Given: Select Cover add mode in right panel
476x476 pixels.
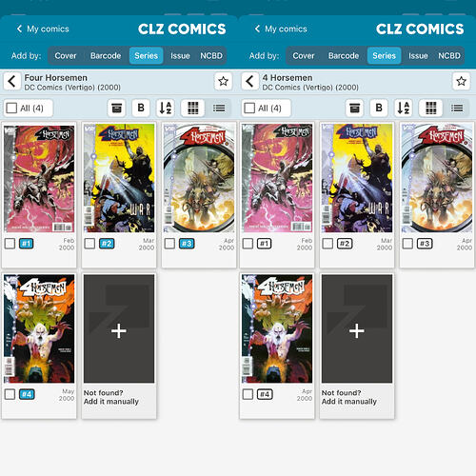Looking at the screenshot, I should click(x=304, y=56).
